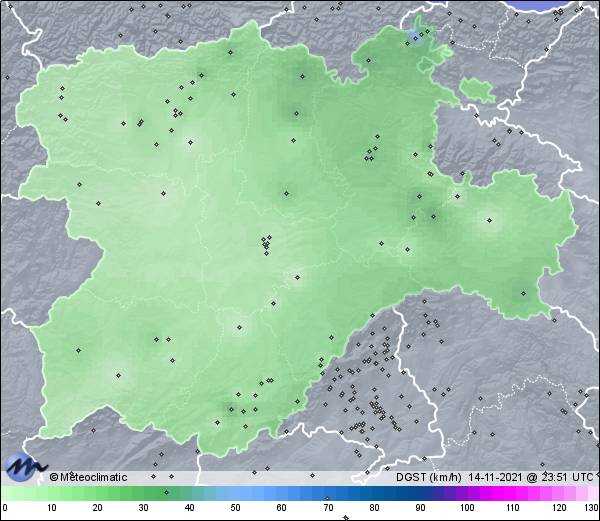Click the date '14-11-2021'
Screen dimensions: 600x521
pyautogui.click(x=495, y=477)
